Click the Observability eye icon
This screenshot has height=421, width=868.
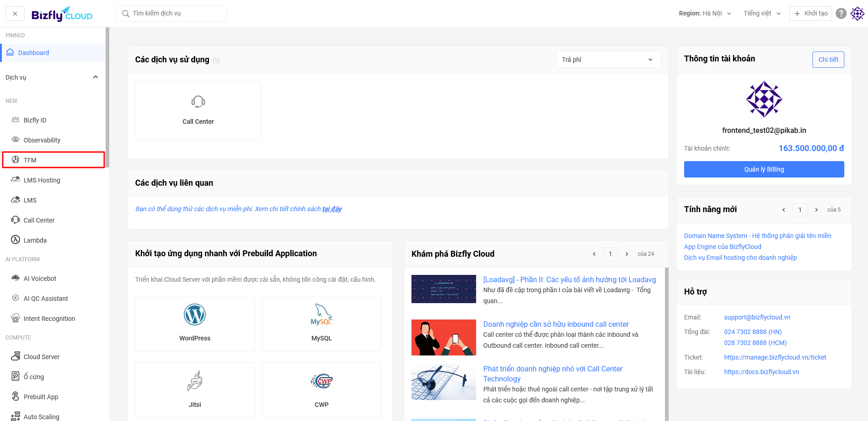(x=15, y=140)
